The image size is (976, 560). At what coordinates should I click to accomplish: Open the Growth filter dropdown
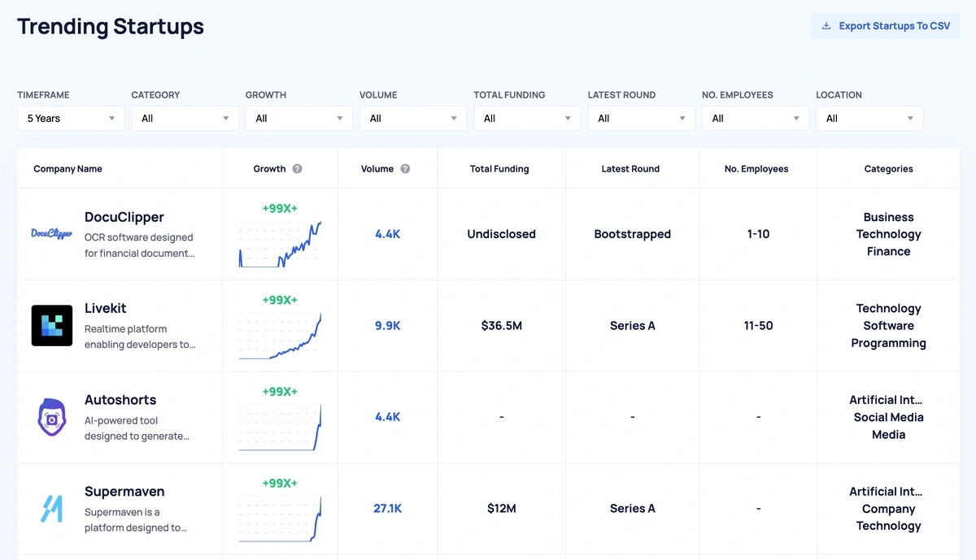[298, 119]
